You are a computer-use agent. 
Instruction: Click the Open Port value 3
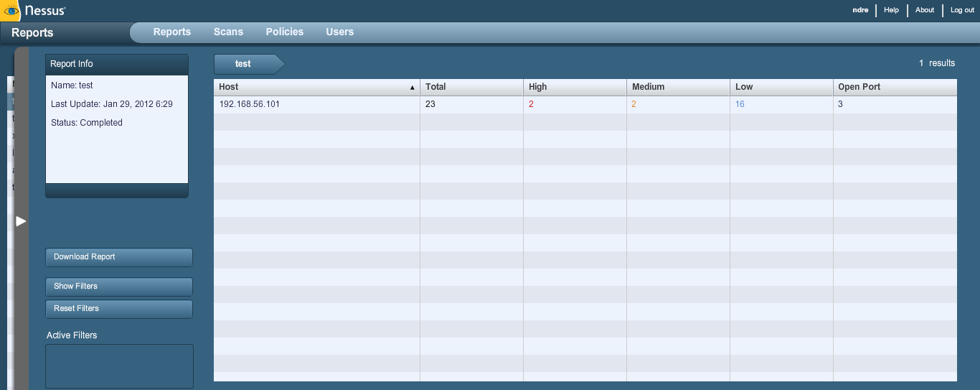(x=841, y=105)
